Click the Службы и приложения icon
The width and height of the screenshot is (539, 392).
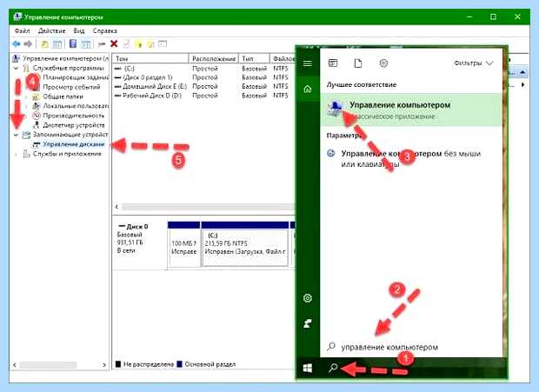(x=26, y=154)
